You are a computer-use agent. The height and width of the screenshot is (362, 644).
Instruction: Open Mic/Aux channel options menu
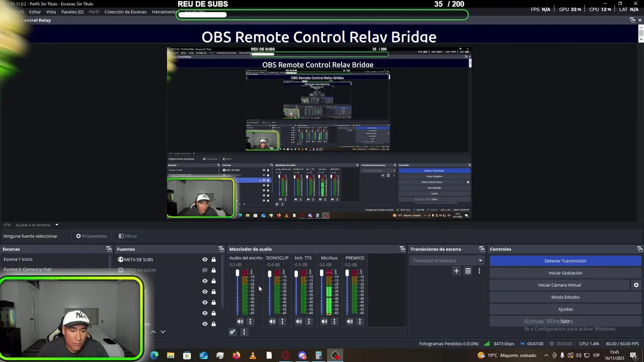[334, 321]
